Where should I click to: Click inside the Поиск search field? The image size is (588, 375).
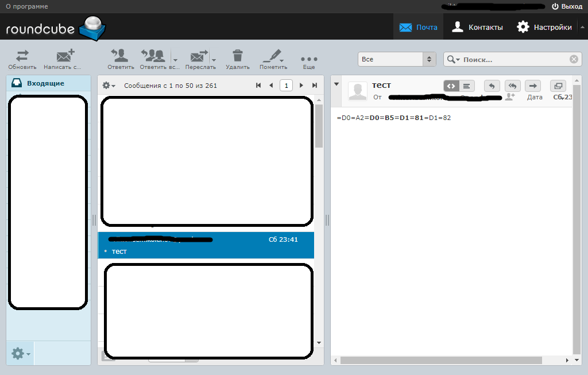coord(511,59)
